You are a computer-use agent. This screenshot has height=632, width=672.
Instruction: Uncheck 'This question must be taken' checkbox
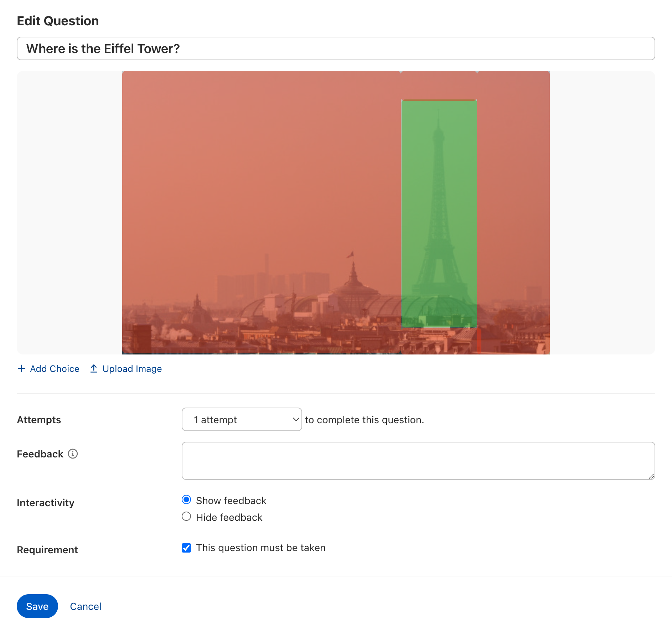pos(186,548)
